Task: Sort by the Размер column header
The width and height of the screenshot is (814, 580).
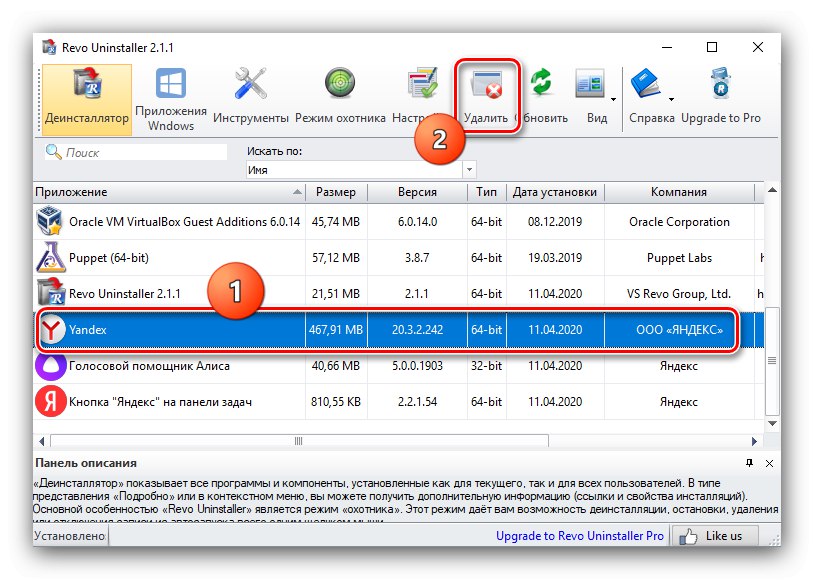Action: (336, 192)
